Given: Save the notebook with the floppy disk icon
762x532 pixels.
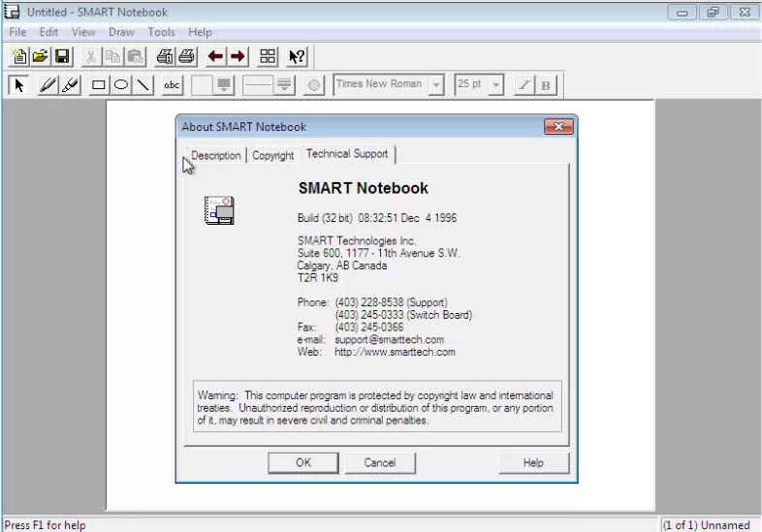Looking at the screenshot, I should [62, 56].
